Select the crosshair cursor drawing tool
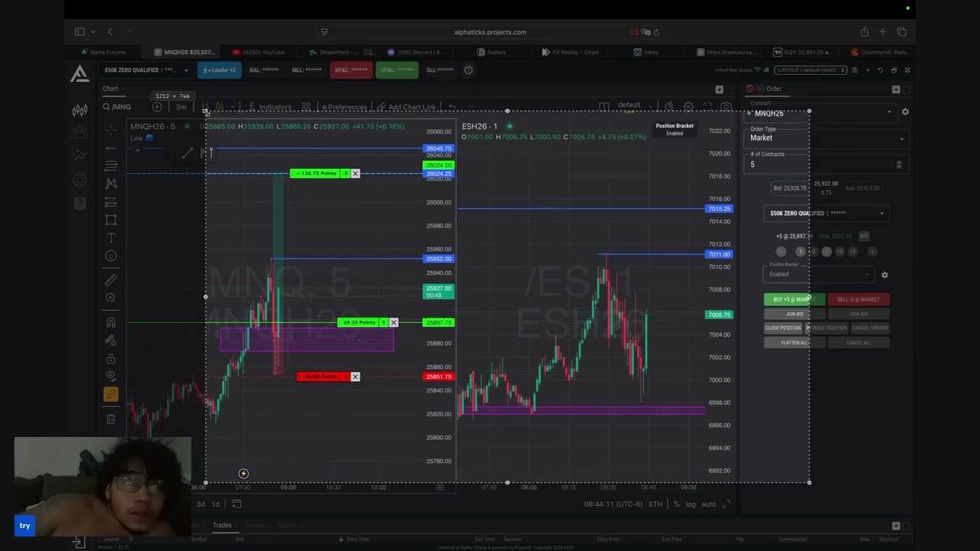980x551 pixels. pos(111,129)
